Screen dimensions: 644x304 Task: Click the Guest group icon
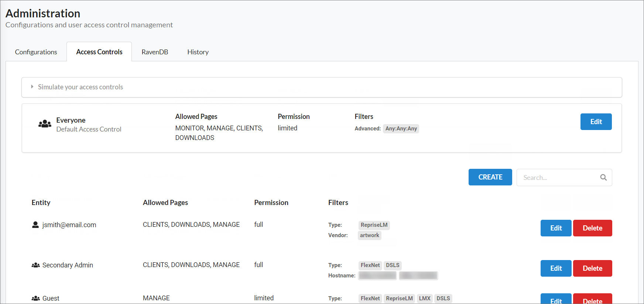coord(36,298)
